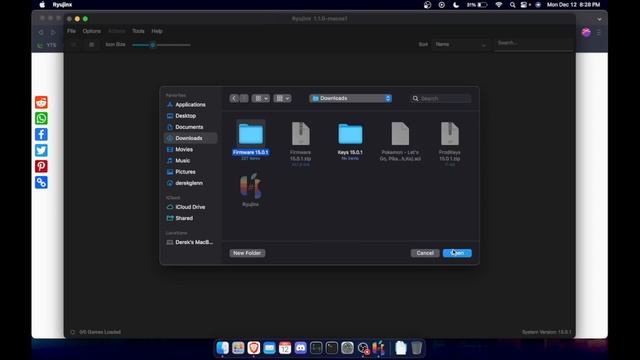The height and width of the screenshot is (360, 640).
Task: Open the Ryujinx menu in the macOS menu bar
Action: [62, 5]
